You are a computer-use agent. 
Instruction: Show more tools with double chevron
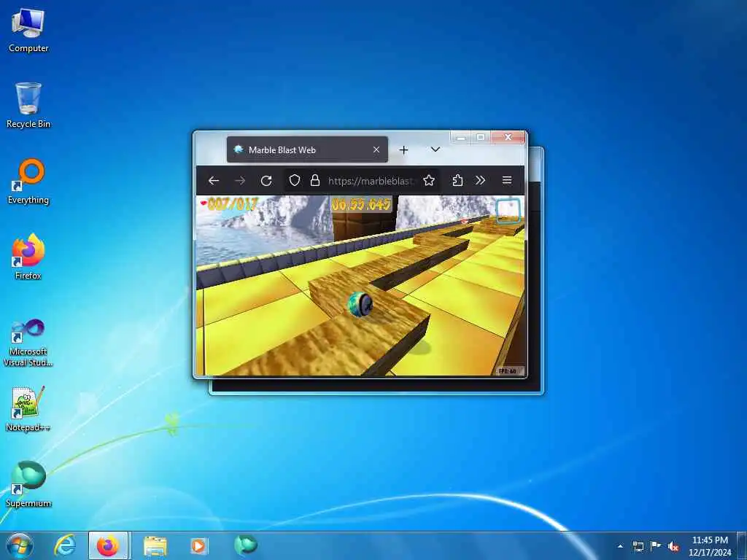(x=480, y=181)
